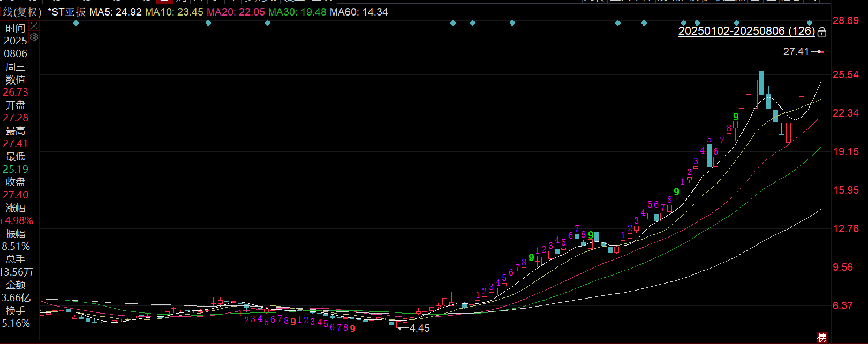Click the green MA30: 19.48 label
Viewport: 868px width, 344px height.
[x=297, y=12]
